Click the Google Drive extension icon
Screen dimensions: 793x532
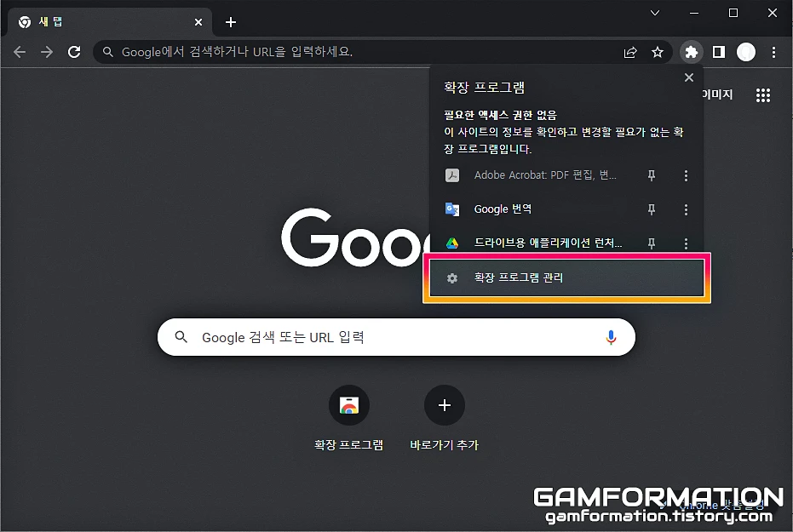[x=452, y=243]
